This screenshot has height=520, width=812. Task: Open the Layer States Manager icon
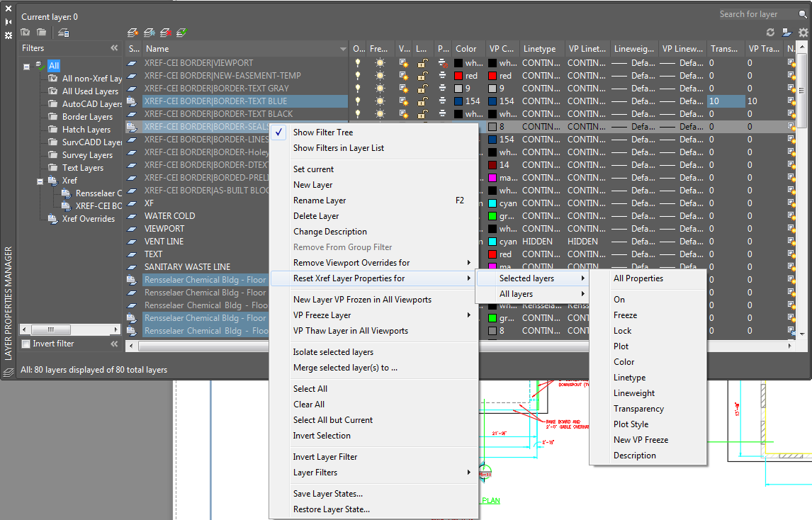coord(63,33)
